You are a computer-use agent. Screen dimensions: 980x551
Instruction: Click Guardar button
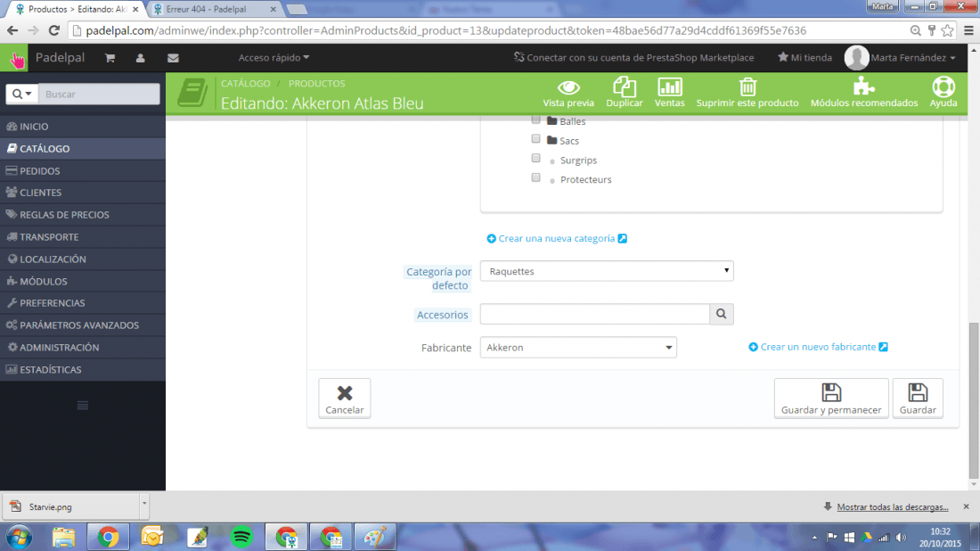pyautogui.click(x=918, y=399)
